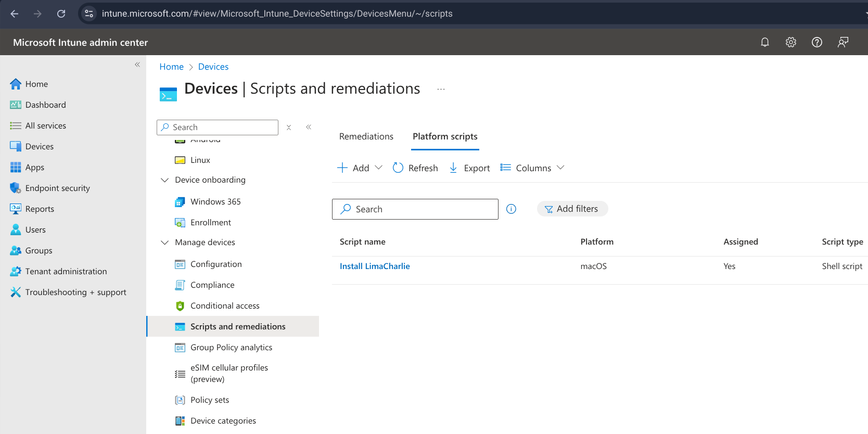This screenshot has height=434, width=868.
Task: Clear the devices menu search box
Action: (289, 127)
